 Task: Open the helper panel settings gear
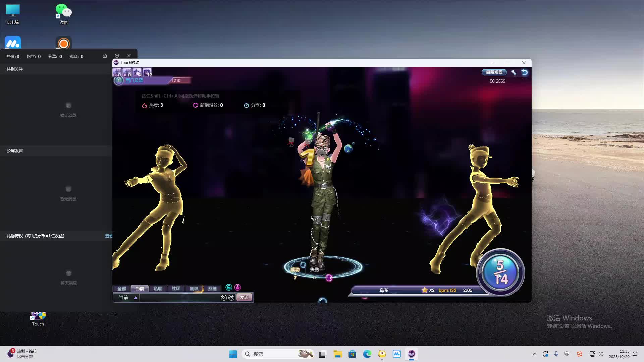117,56
